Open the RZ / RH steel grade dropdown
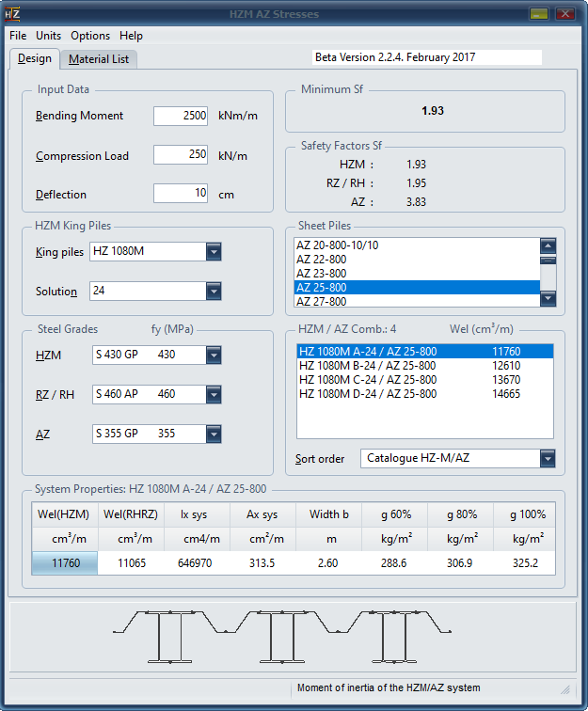588x711 pixels. coord(214,394)
